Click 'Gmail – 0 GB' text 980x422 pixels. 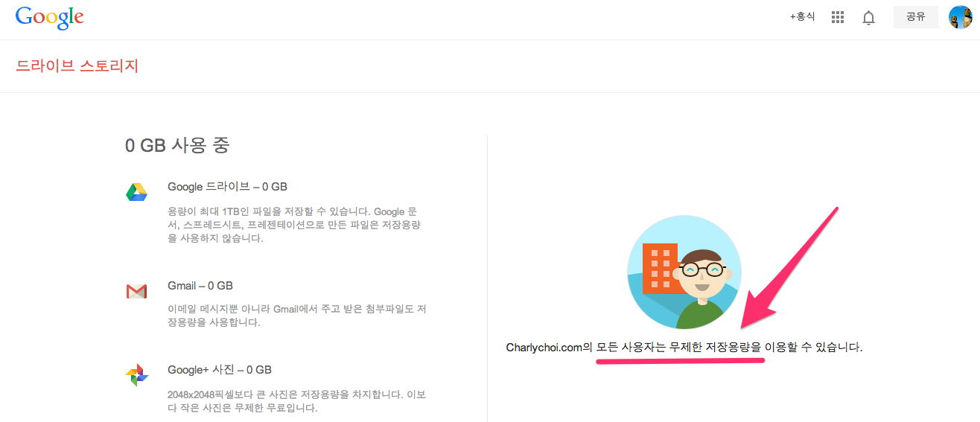click(x=200, y=285)
